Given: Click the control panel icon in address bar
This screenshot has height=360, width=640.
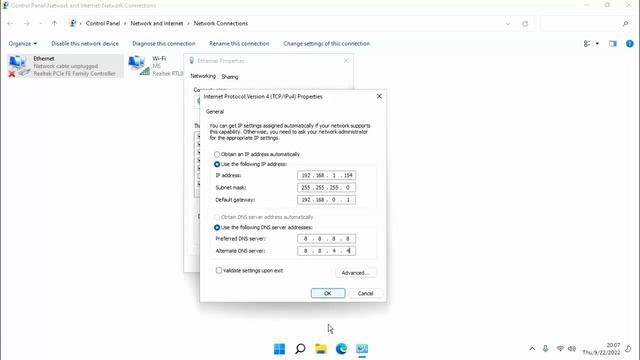Looking at the screenshot, I should point(73,23).
